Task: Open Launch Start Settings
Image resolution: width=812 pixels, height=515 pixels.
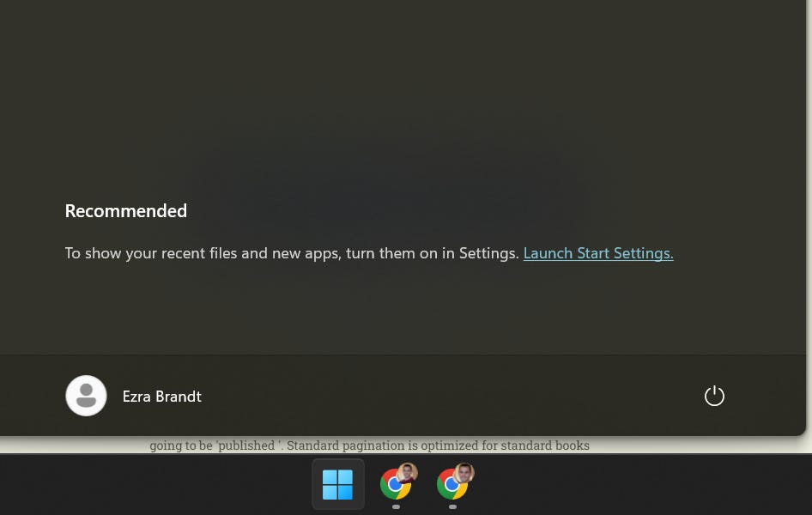Action: pyautogui.click(x=597, y=252)
